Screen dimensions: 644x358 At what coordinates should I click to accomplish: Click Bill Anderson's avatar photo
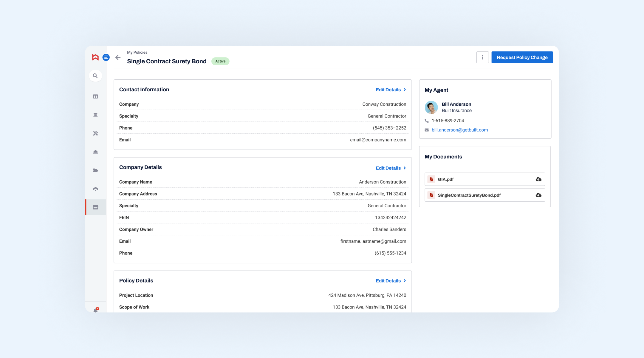tap(431, 107)
